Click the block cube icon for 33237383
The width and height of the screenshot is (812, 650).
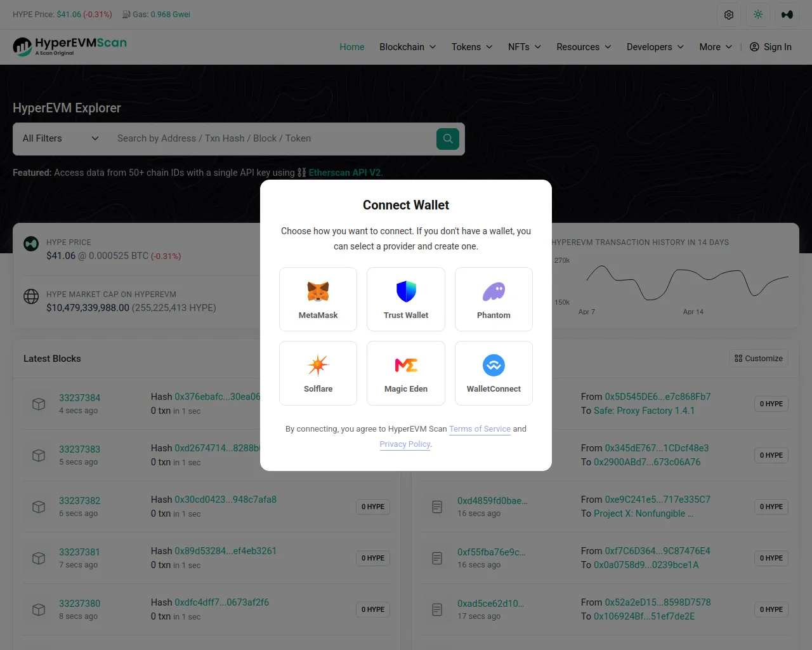(39, 455)
